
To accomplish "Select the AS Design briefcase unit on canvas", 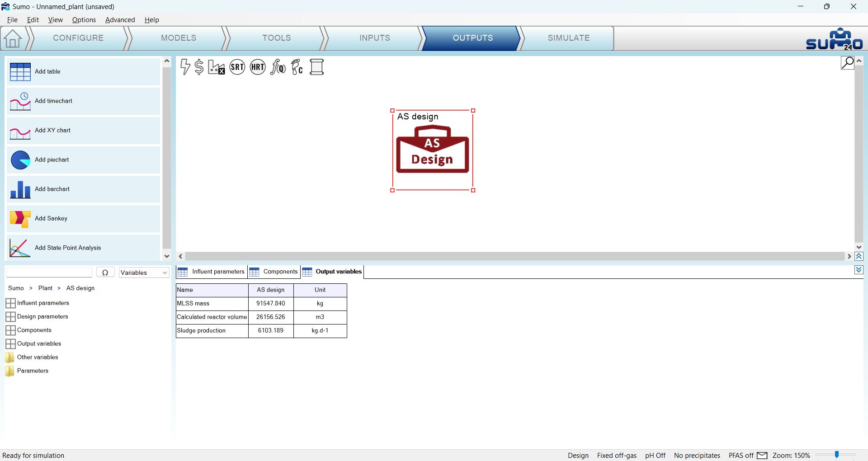I will [433, 150].
